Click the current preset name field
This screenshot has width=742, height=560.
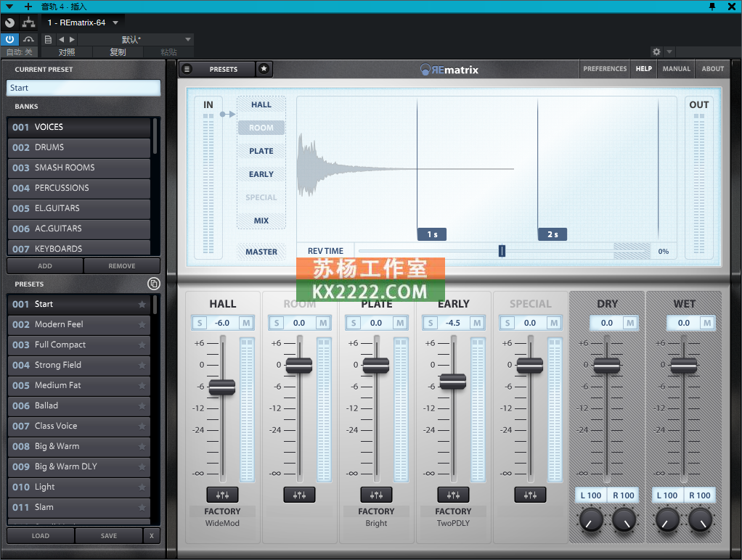(x=83, y=88)
